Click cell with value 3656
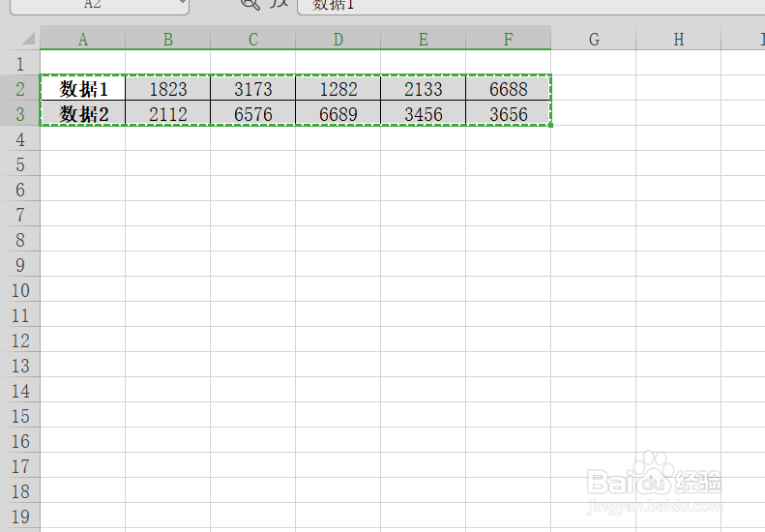The width and height of the screenshot is (765, 532). 509,113
